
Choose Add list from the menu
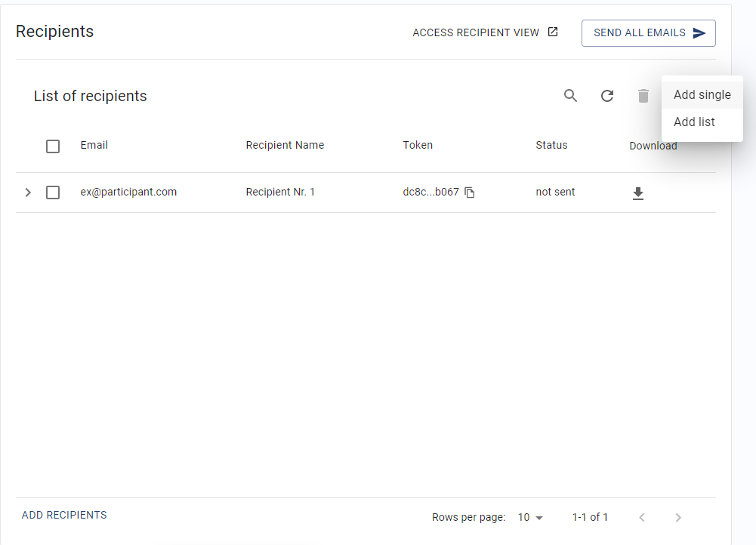[x=702, y=122]
